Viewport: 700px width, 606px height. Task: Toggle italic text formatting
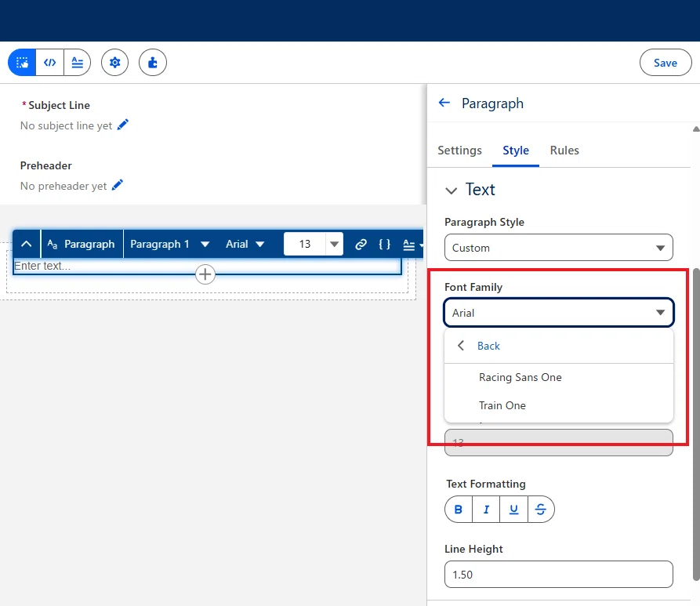pyautogui.click(x=486, y=509)
